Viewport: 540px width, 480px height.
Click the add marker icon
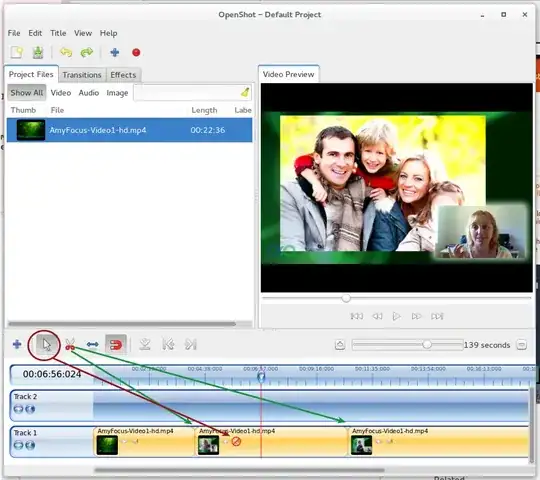click(x=145, y=344)
